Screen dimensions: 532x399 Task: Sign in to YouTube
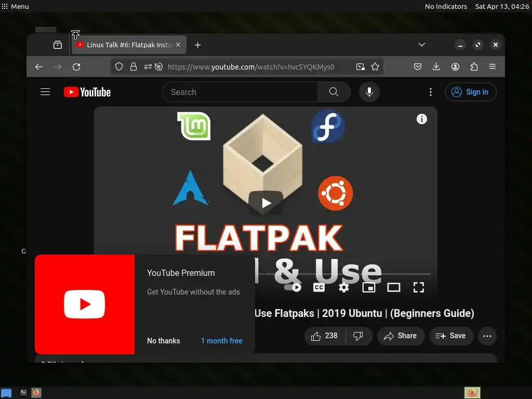[471, 92]
